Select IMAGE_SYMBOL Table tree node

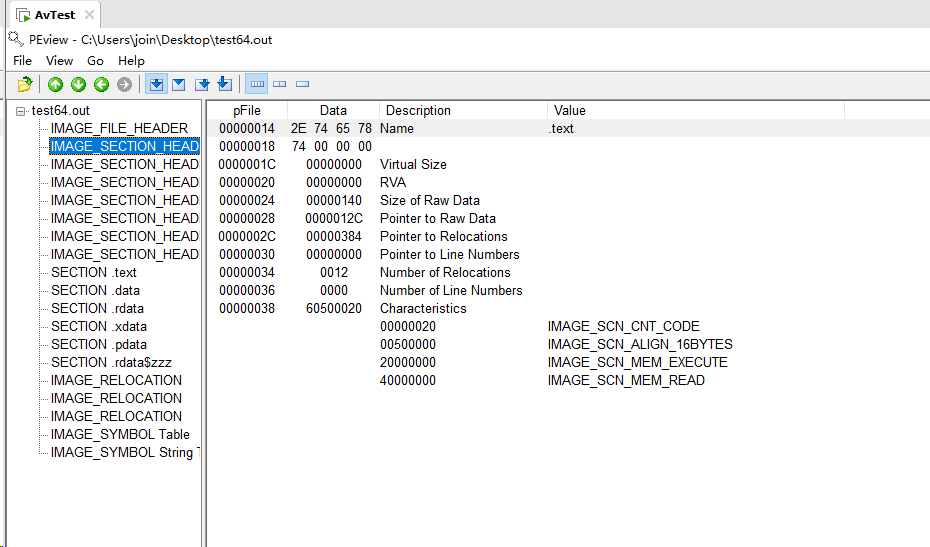tap(120, 434)
